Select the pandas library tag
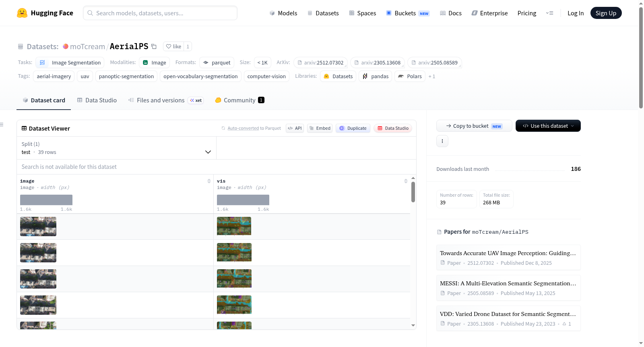This screenshot has height=347, width=644. point(376,76)
